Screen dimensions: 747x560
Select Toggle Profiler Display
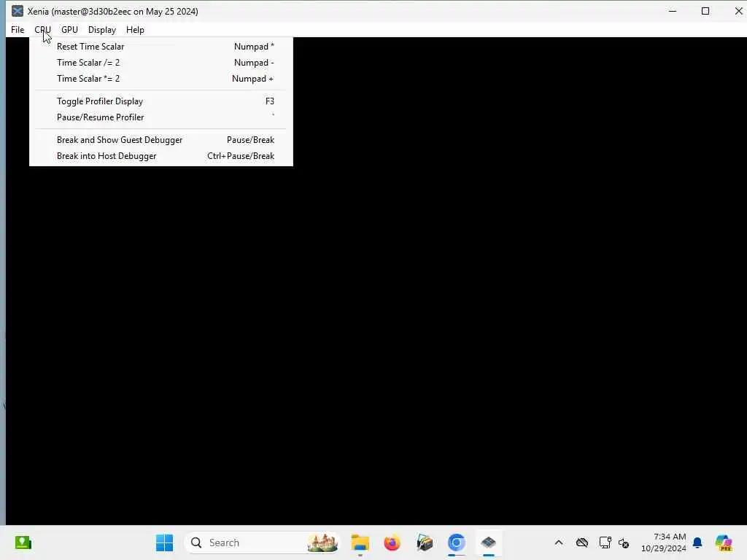click(161, 101)
